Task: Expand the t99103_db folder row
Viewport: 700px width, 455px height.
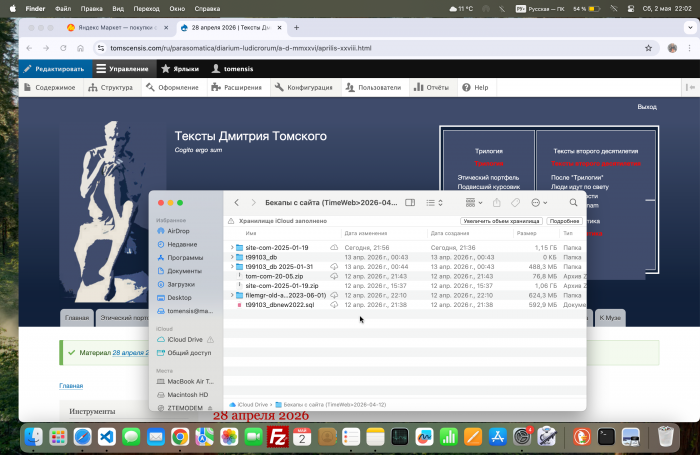Action: 232,257
